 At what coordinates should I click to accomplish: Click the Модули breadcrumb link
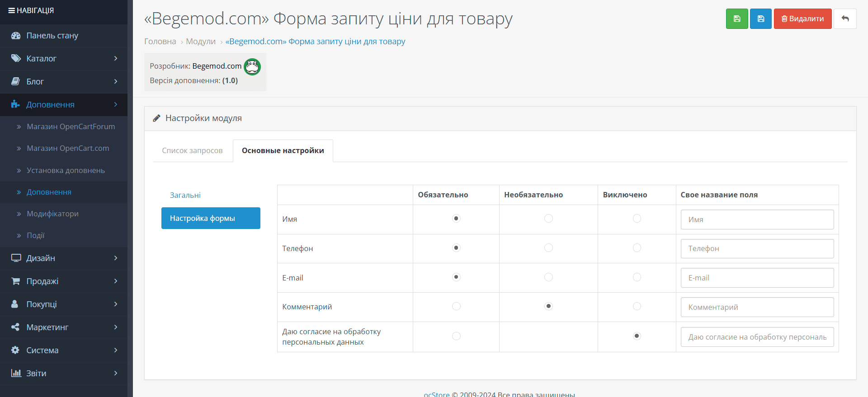201,42
